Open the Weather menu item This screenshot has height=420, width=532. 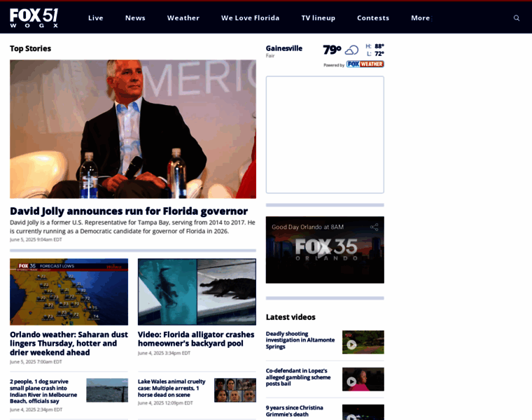(x=183, y=18)
